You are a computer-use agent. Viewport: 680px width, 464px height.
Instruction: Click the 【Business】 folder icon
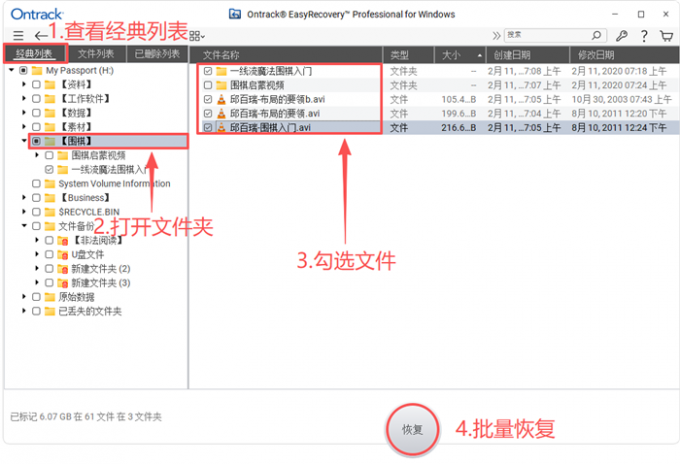50,198
